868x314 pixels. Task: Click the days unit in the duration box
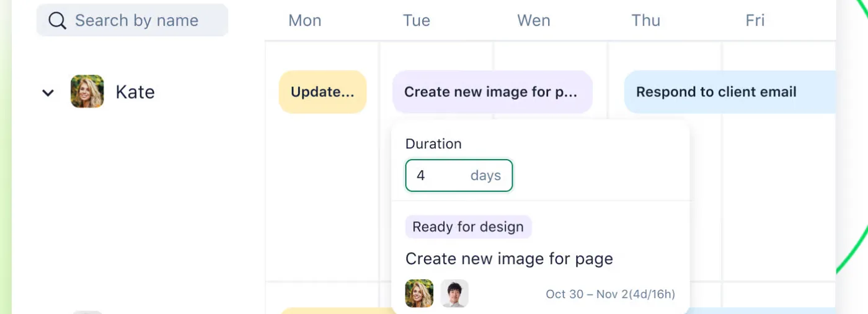pyautogui.click(x=485, y=175)
